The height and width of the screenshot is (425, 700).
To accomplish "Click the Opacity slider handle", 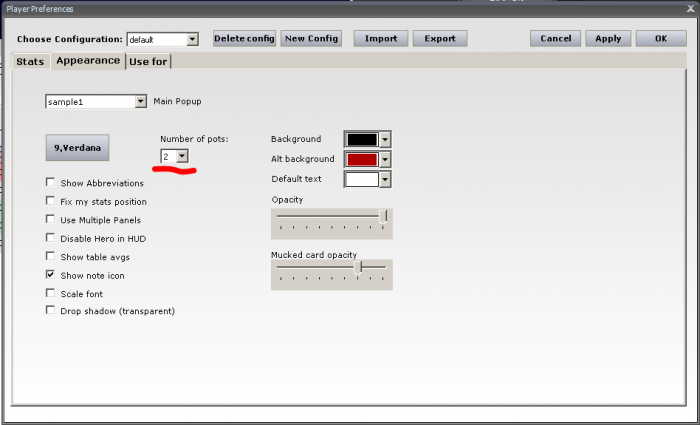I will coord(383,217).
